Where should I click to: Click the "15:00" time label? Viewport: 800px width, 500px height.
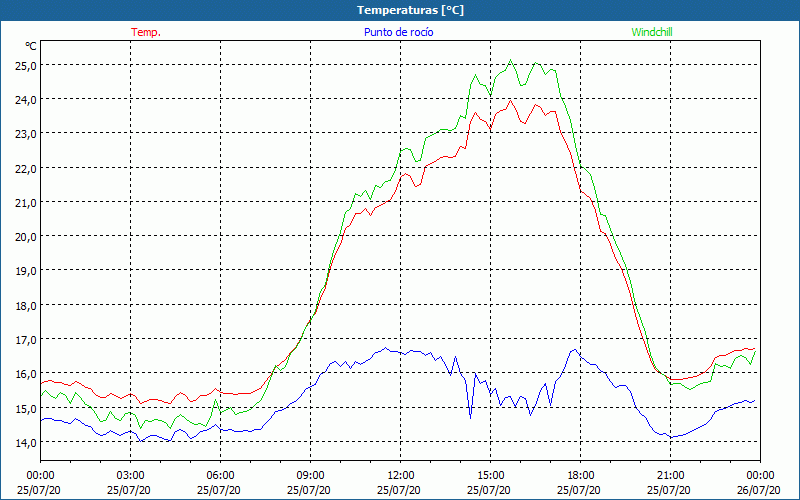(x=490, y=476)
